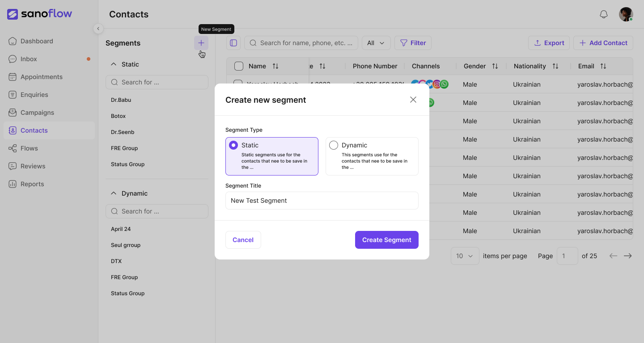Go to the previous page arrow
Image resolution: width=644 pixels, height=343 pixels.
(x=613, y=256)
